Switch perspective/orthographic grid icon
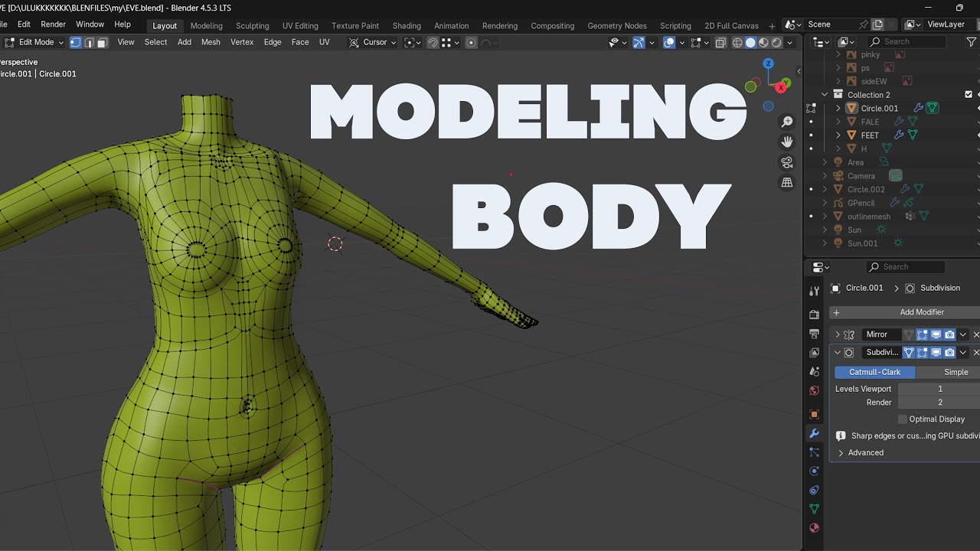The width and height of the screenshot is (980, 551). tap(787, 182)
